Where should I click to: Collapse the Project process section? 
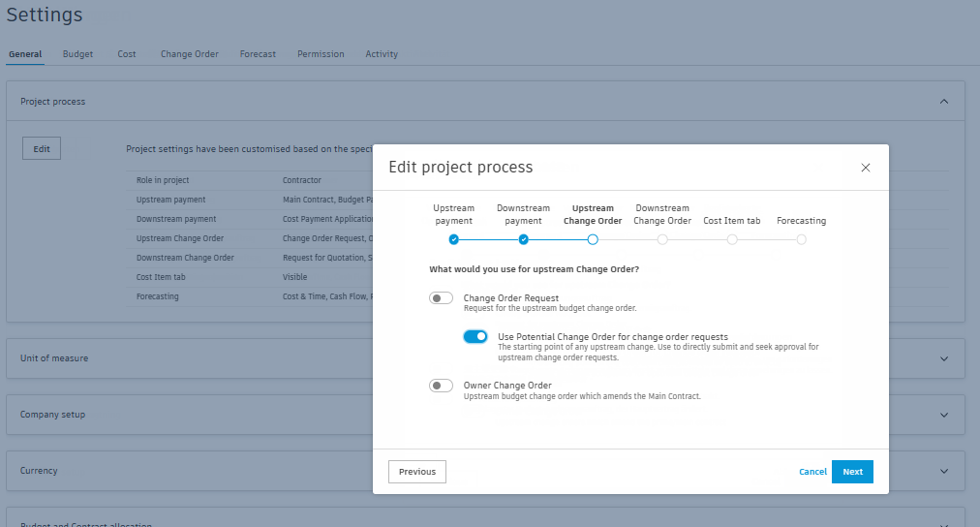[x=944, y=102]
